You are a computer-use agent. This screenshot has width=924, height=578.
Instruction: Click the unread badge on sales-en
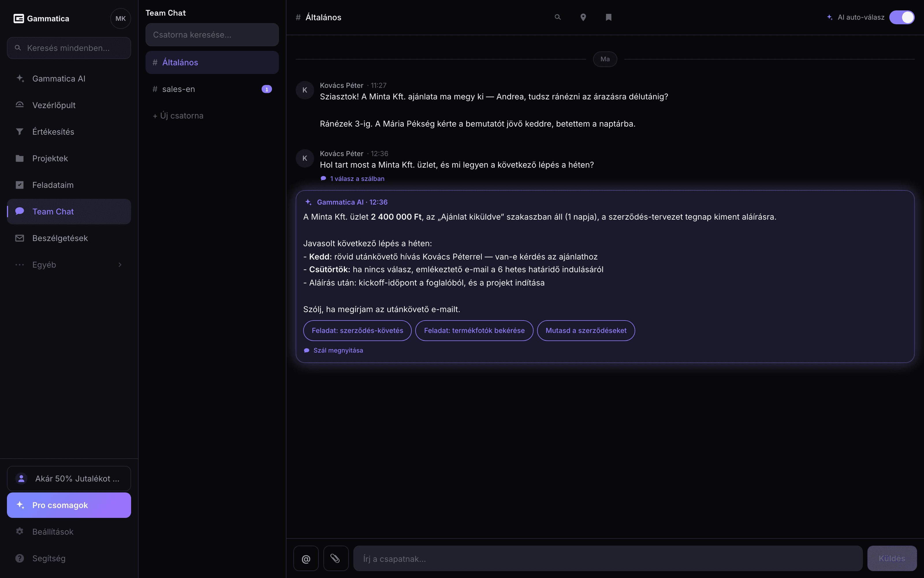(x=267, y=89)
